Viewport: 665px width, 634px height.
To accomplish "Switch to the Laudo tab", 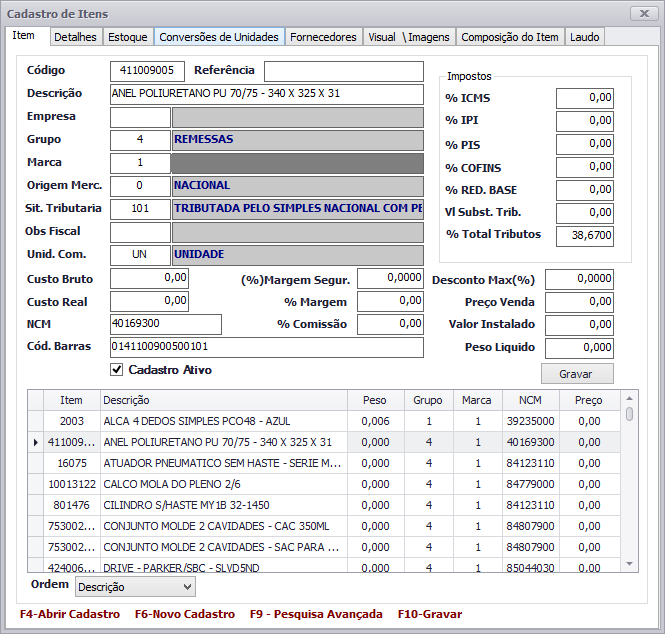I will 584,37.
